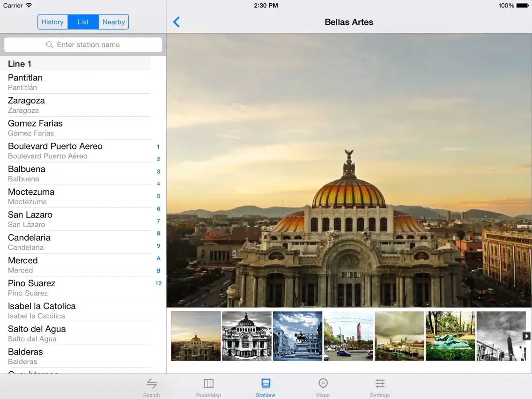Select the Stations tab icon
532x399 pixels.
click(266, 384)
